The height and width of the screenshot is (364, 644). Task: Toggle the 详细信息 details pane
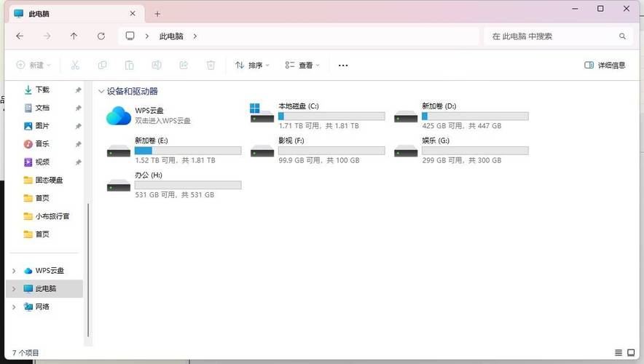point(605,65)
